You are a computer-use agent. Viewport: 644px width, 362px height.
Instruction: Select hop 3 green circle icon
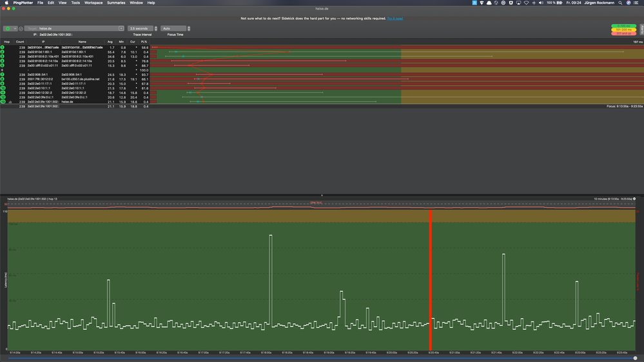3,57
